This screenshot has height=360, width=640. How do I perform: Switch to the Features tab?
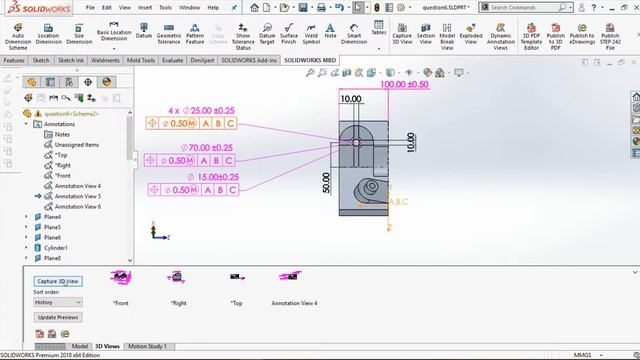point(14,60)
